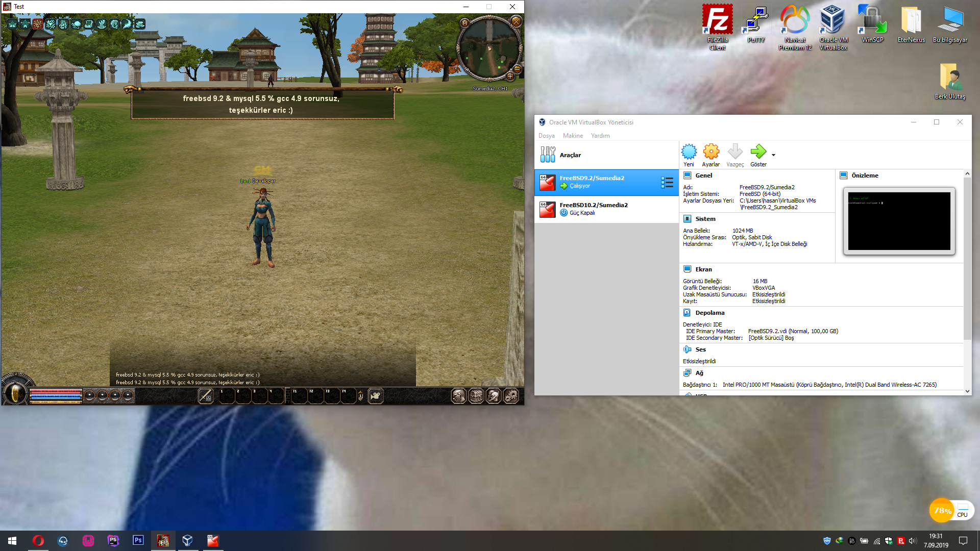980x551 pixels.
Task: Open the Bu bilgisayar desktop icon
Action: pyautogui.click(x=950, y=24)
